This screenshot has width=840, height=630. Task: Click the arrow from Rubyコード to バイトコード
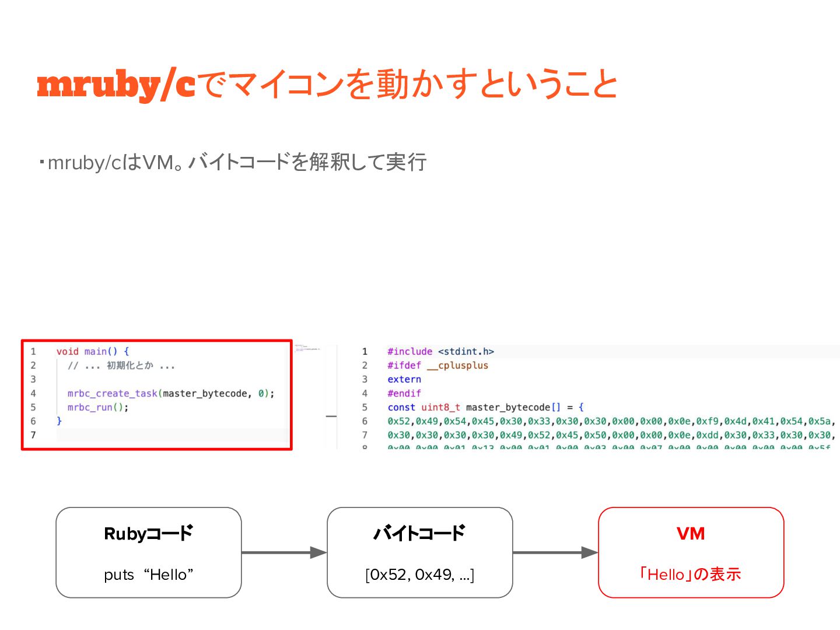click(284, 552)
